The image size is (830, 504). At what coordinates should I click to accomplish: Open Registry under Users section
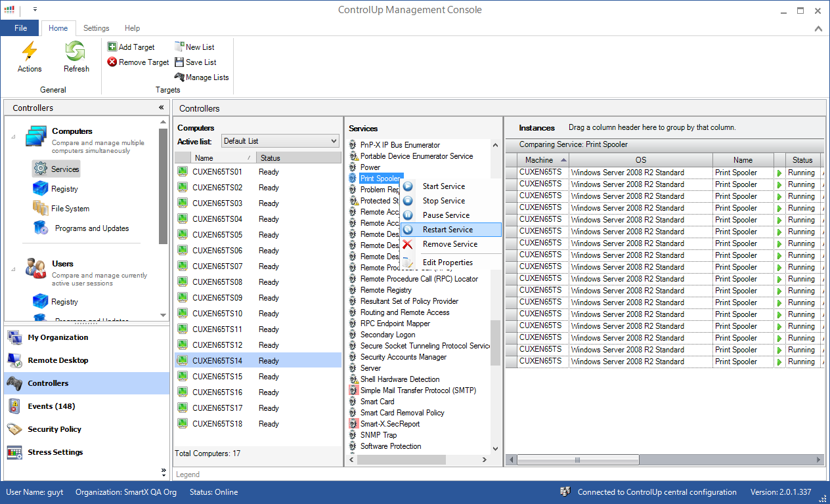coord(56,302)
